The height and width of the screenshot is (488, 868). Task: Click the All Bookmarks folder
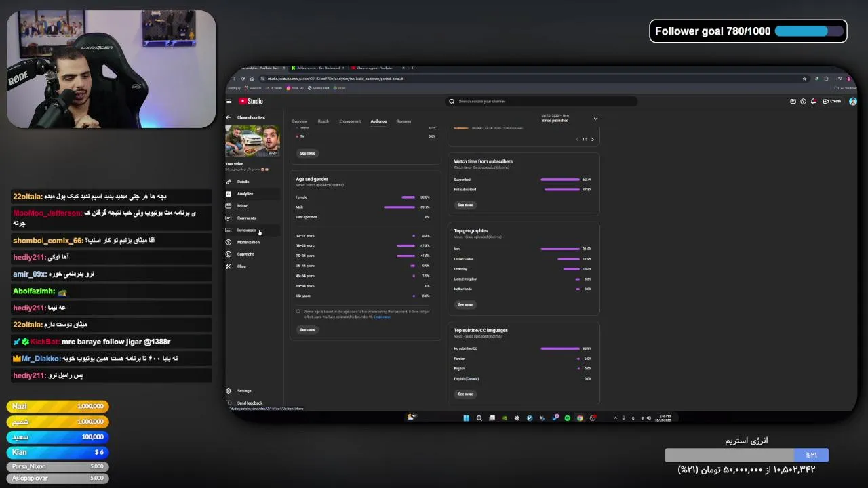point(846,88)
